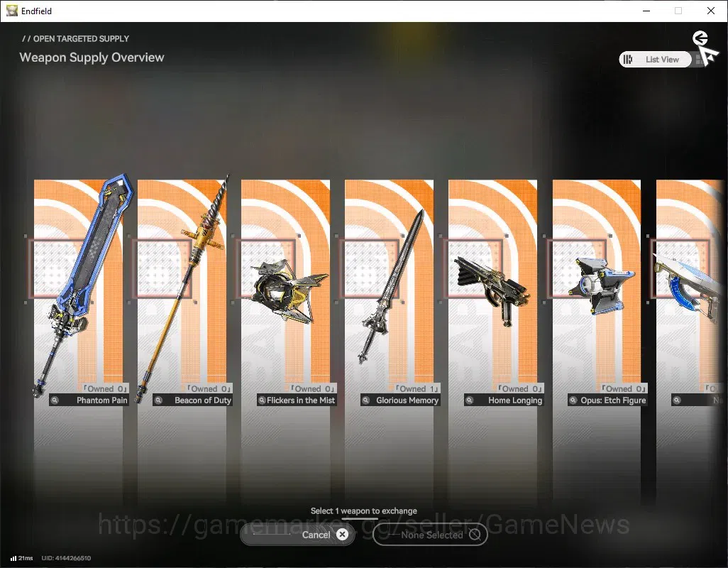
Task: Switch to List View layout
Action: pyautogui.click(x=655, y=60)
